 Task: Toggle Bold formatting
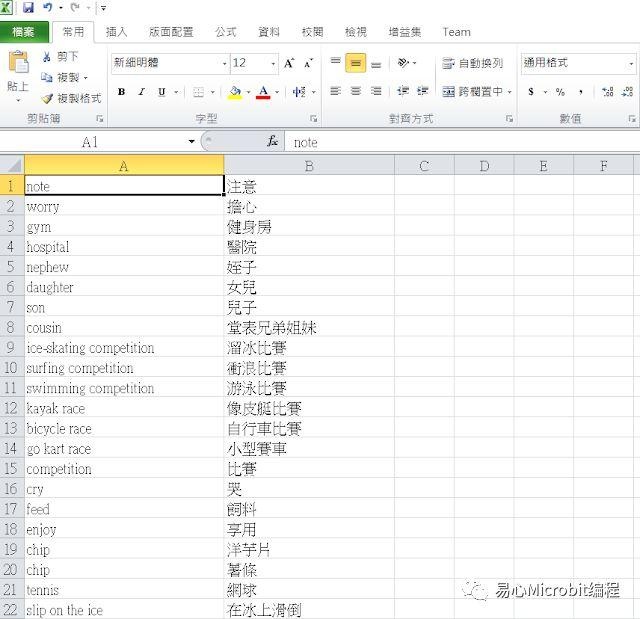pos(121,92)
